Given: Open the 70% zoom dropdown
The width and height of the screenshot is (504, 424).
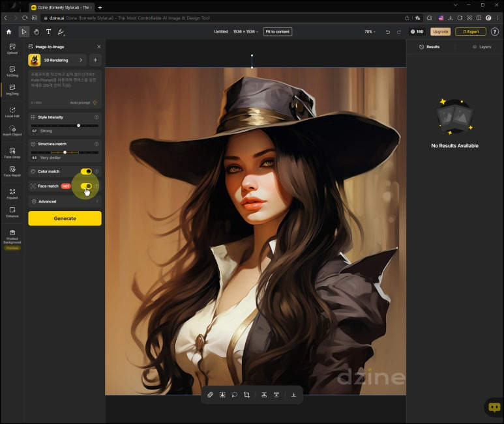Looking at the screenshot, I should (x=370, y=32).
